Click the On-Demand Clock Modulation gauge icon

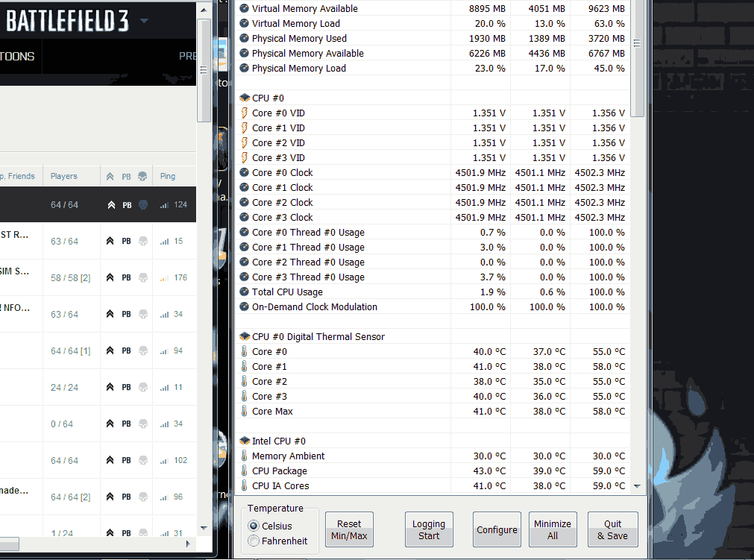coord(245,306)
